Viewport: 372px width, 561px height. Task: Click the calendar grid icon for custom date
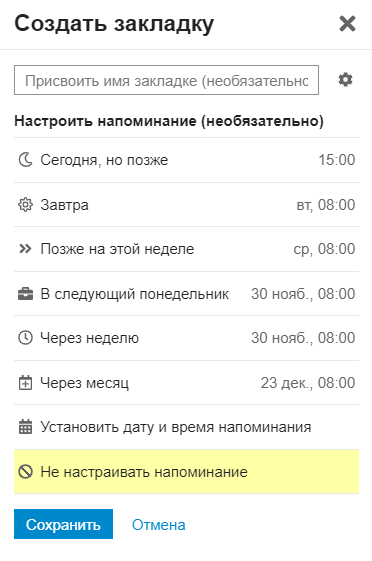pos(25,427)
